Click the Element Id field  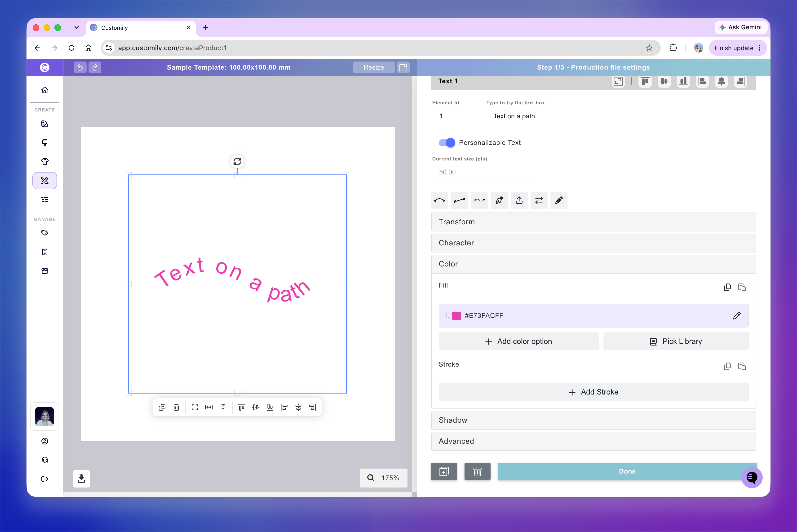click(x=458, y=116)
